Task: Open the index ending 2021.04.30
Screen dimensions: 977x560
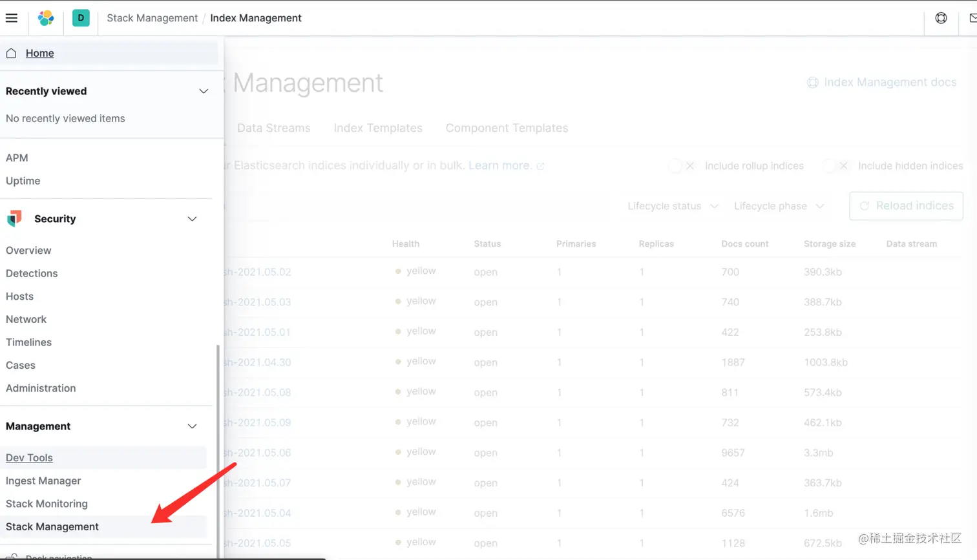Action: [257, 362]
